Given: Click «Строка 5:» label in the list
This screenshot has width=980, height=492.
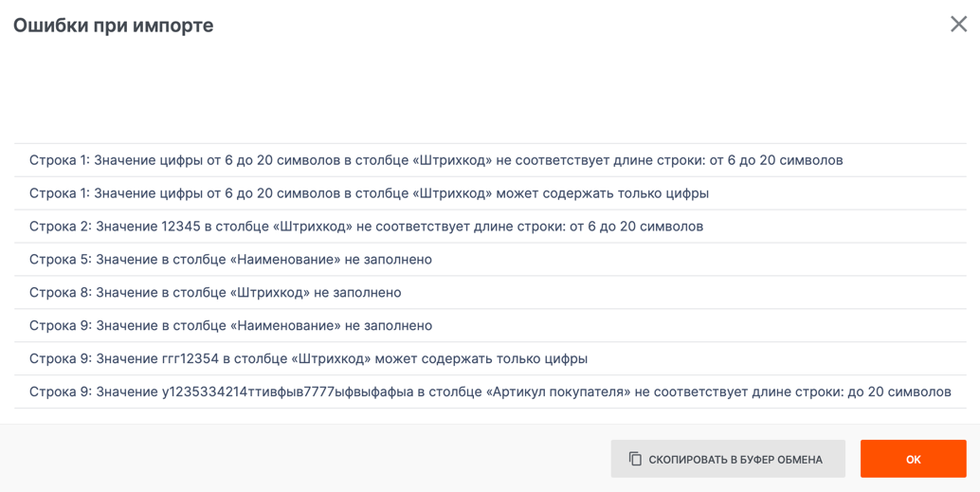Looking at the screenshot, I should click(59, 260).
